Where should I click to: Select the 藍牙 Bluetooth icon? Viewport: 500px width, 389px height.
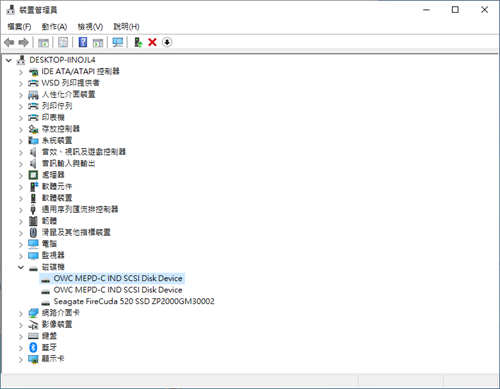click(33, 348)
